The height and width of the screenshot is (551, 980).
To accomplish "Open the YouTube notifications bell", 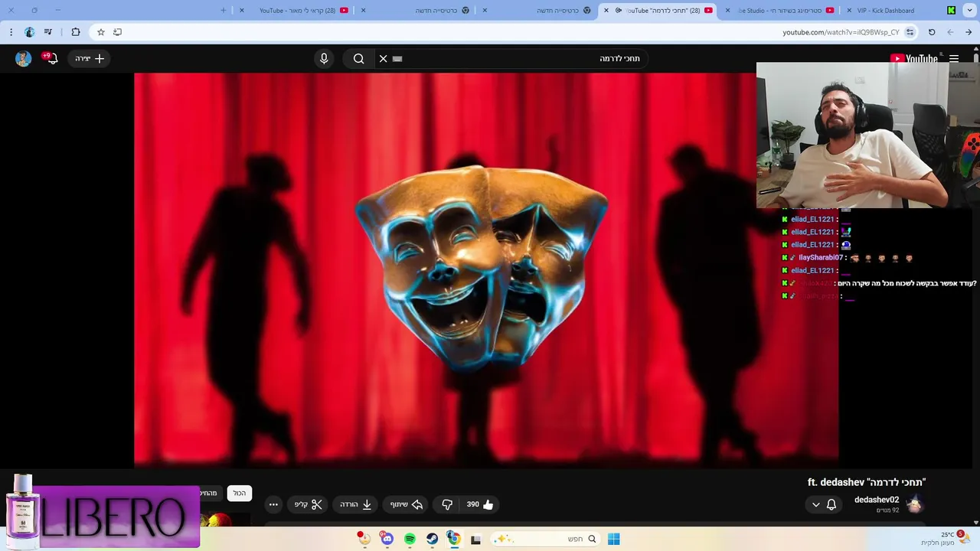I will (x=51, y=58).
